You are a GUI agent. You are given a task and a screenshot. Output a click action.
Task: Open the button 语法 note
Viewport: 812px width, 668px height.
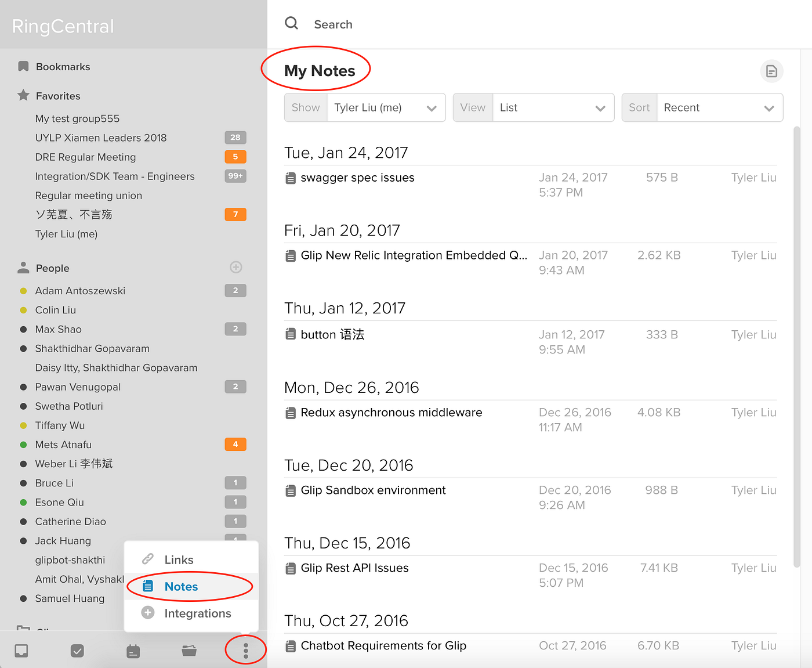(332, 334)
